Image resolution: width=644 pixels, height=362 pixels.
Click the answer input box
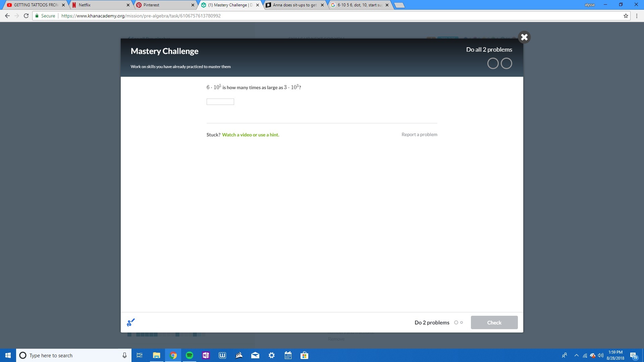point(220,102)
